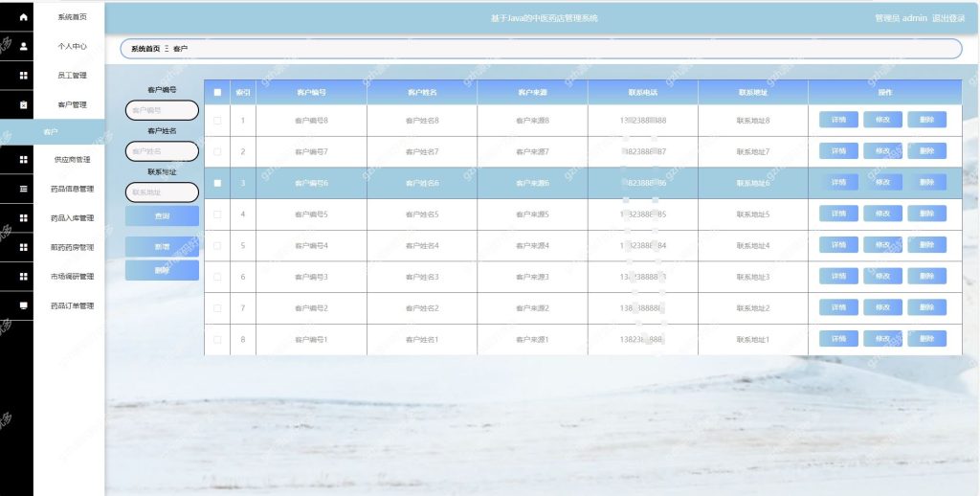This screenshot has height=496, width=980.
Task: Click the 客户来源 column header
Action: (532, 93)
